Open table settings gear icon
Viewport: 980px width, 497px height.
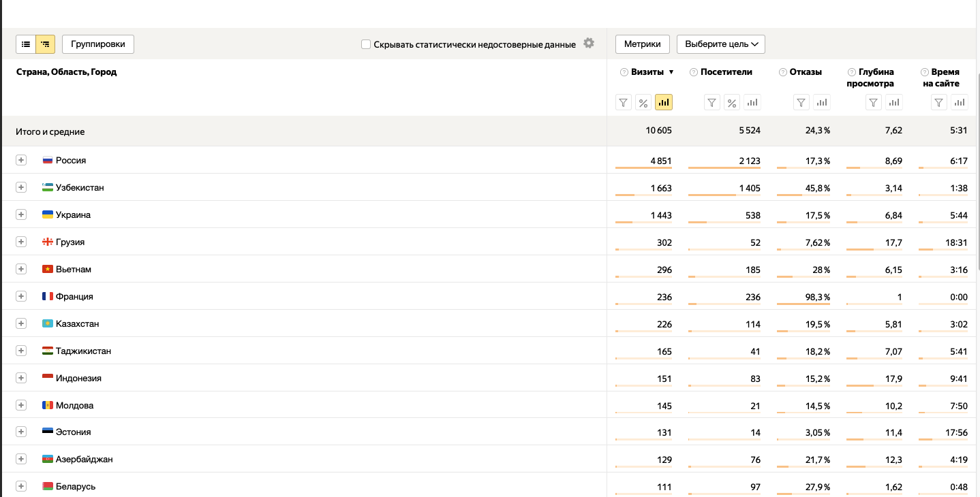point(589,44)
